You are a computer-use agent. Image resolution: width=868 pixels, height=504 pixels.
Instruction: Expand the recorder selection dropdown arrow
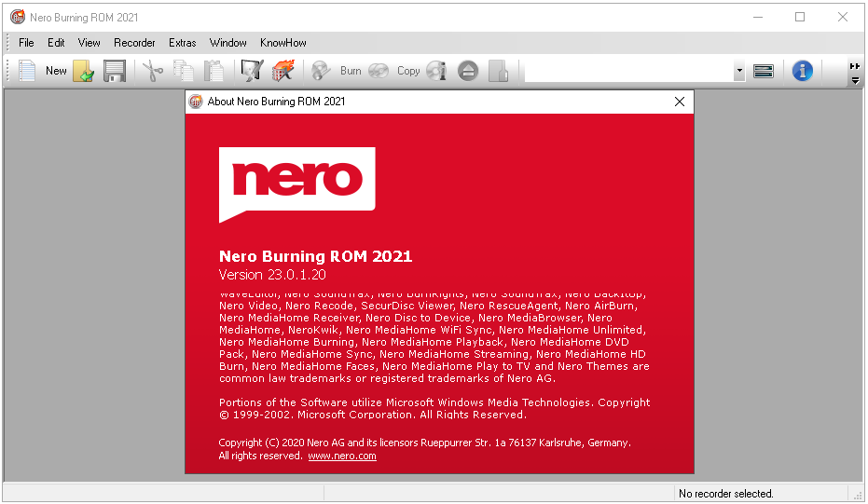pyautogui.click(x=739, y=71)
